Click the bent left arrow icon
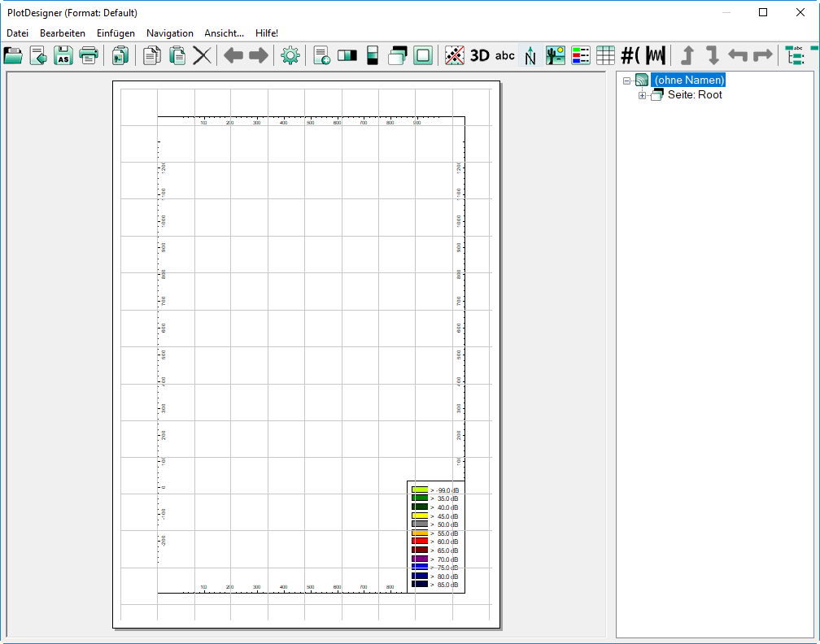The image size is (820, 644). click(x=738, y=55)
